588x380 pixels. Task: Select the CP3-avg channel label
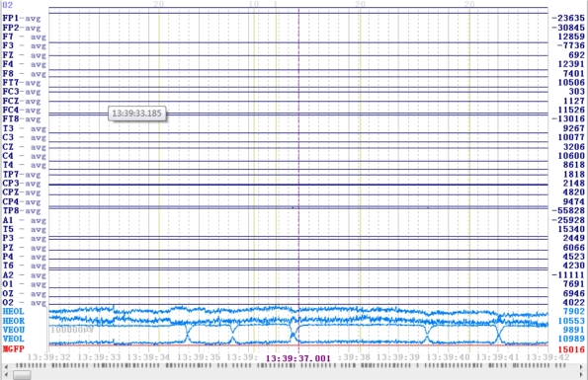pyautogui.click(x=22, y=184)
